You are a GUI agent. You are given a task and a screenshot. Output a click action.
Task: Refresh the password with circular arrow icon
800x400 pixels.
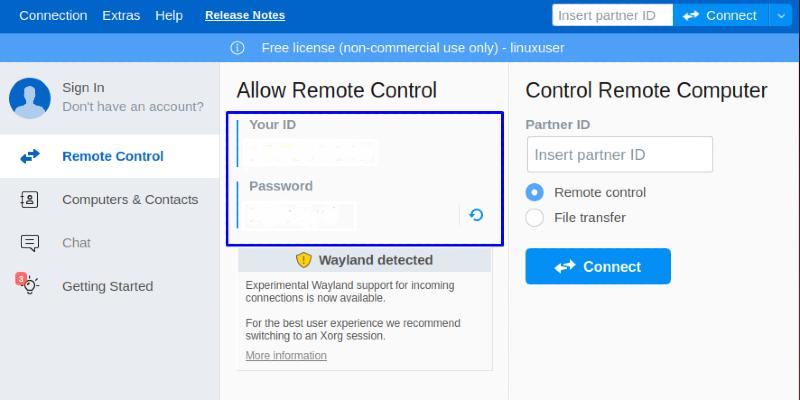pyautogui.click(x=476, y=214)
